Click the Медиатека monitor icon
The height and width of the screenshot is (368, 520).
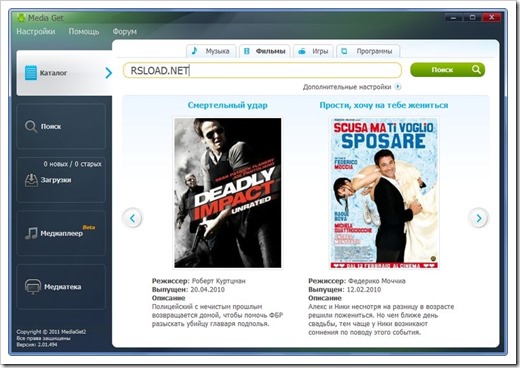pos(33,287)
